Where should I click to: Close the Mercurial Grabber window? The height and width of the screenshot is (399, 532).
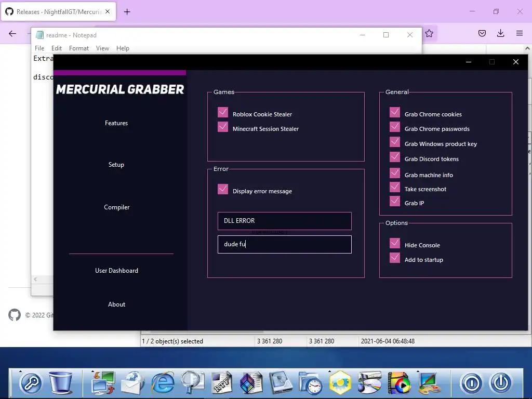coord(516,62)
